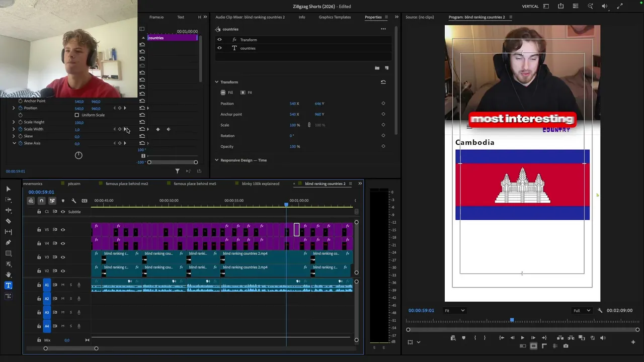Open timeline display settings wrench
Image resolution: width=644 pixels, height=362 pixels.
[x=73, y=201]
